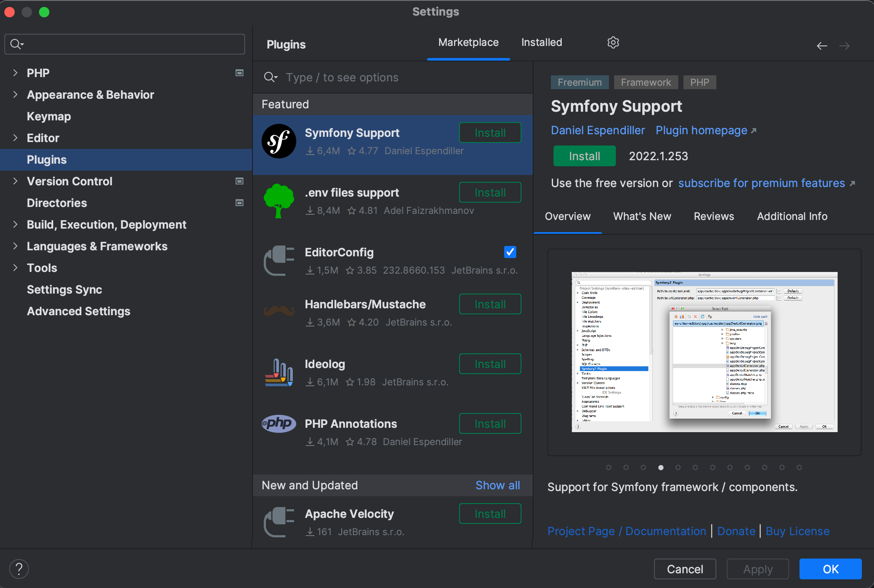Open the help question mark icon
The width and height of the screenshot is (874, 588).
coord(19,569)
